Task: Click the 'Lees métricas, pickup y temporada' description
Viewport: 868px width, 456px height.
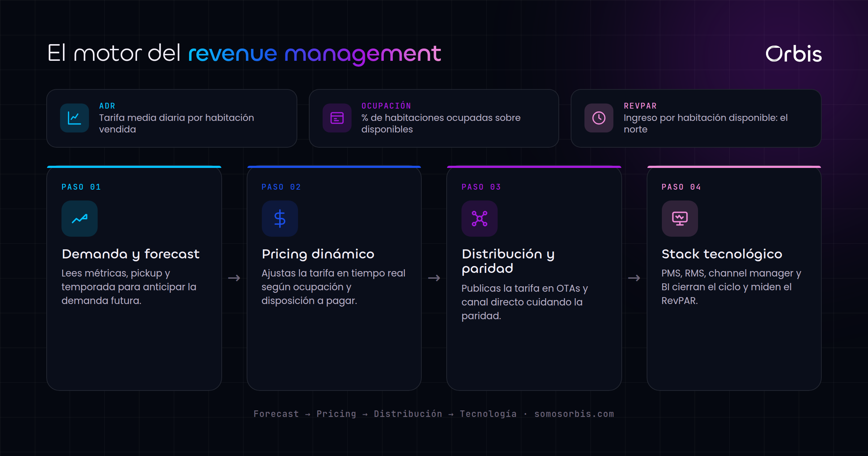Action: click(129, 287)
